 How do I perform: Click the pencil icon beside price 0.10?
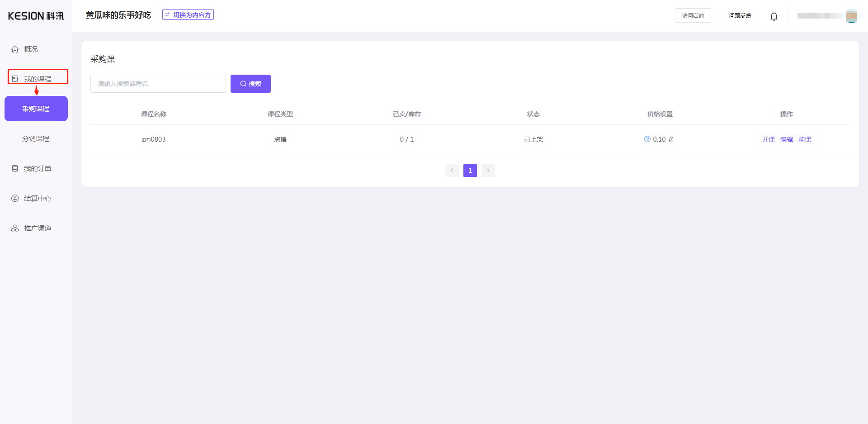point(671,139)
